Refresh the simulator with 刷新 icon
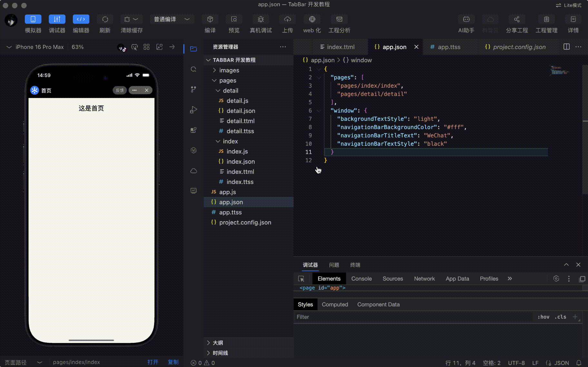588x367 pixels. [105, 19]
